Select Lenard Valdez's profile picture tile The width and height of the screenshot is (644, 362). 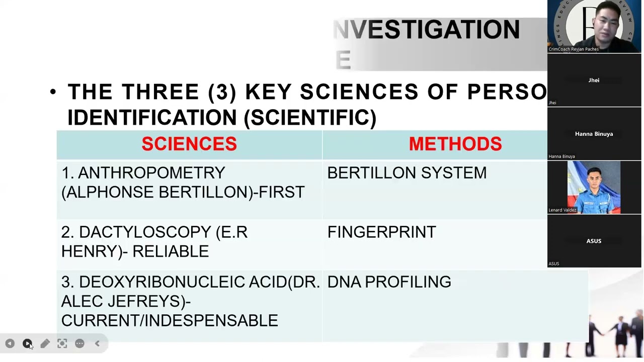(594, 188)
